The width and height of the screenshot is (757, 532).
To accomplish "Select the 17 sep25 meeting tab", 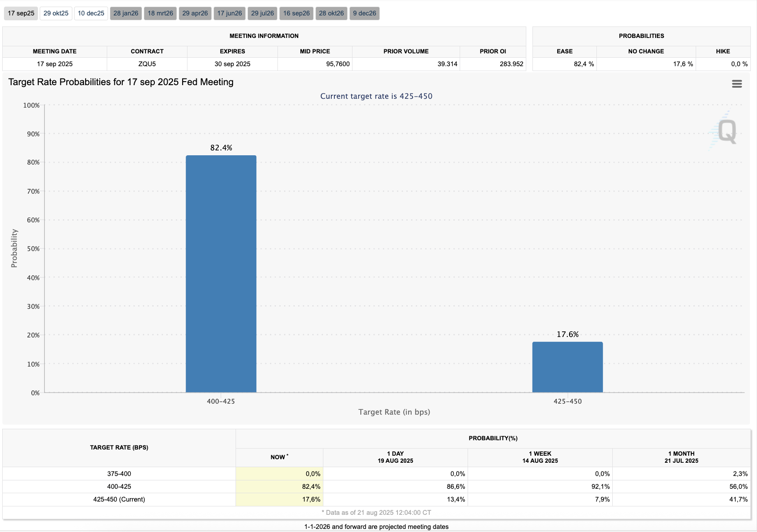I will pos(21,13).
